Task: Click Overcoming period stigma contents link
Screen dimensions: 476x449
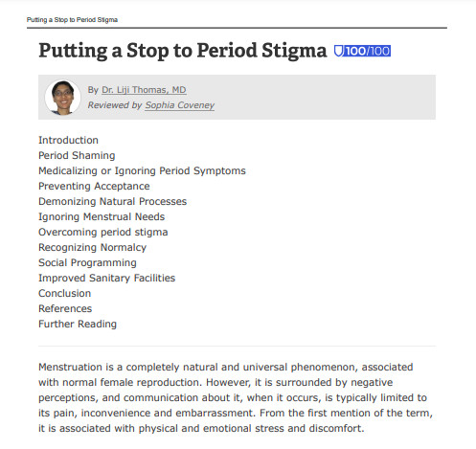Action: pos(103,232)
